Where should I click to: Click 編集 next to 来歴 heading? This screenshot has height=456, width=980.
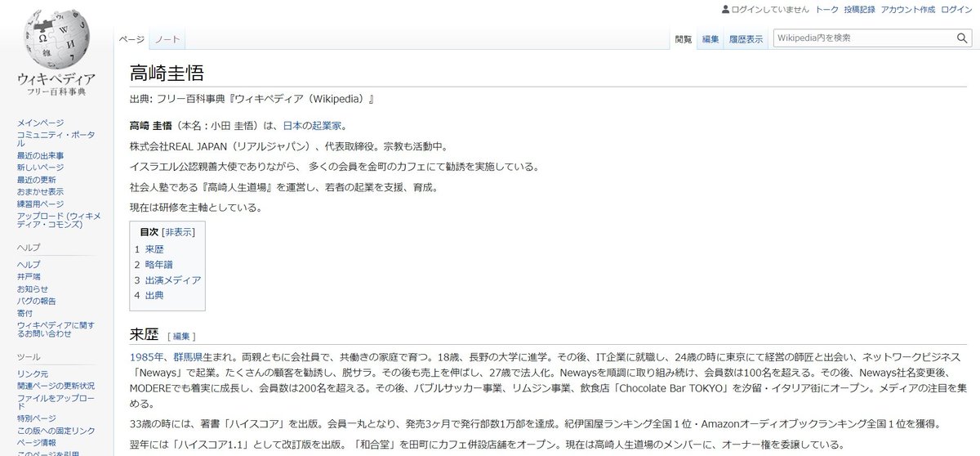point(181,336)
